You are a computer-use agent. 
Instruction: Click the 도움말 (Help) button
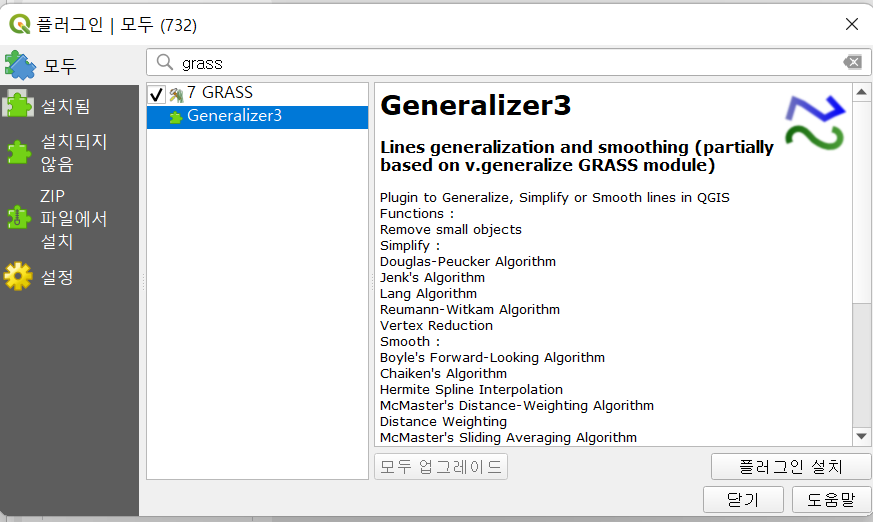click(831, 499)
